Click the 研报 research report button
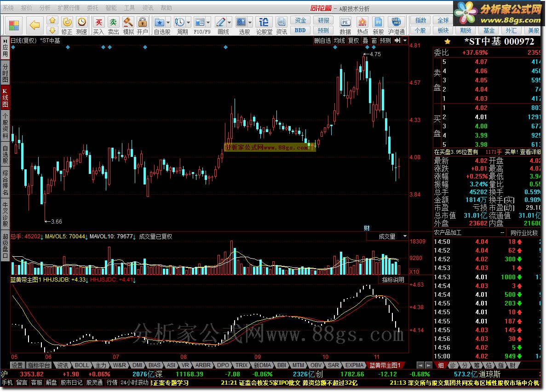546x392 pixels. [x=323, y=21]
